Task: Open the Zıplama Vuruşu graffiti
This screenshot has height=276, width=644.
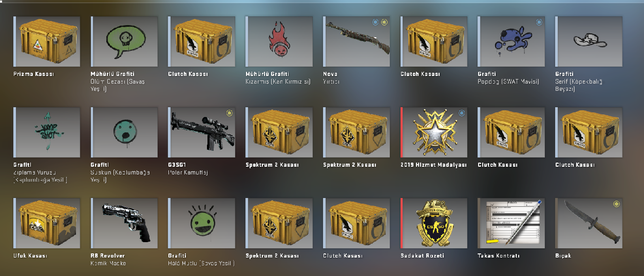Action: click(47, 132)
